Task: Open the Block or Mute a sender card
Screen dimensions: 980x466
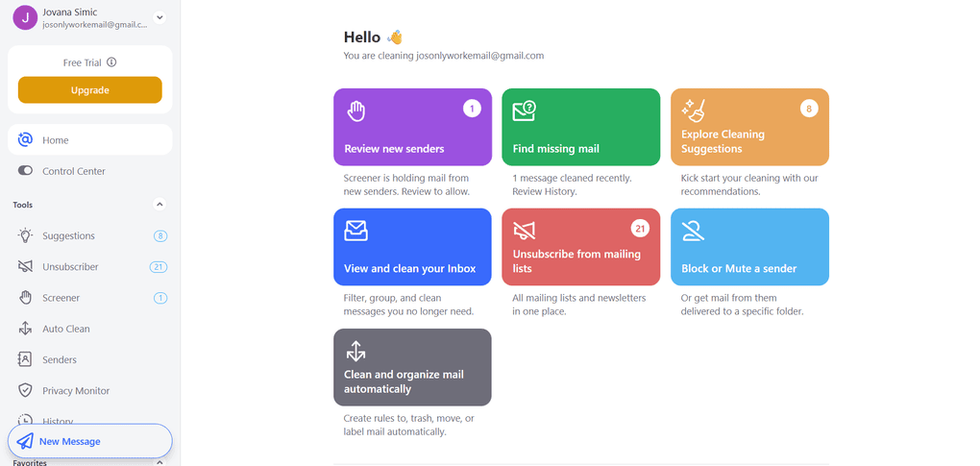Action: point(749,247)
